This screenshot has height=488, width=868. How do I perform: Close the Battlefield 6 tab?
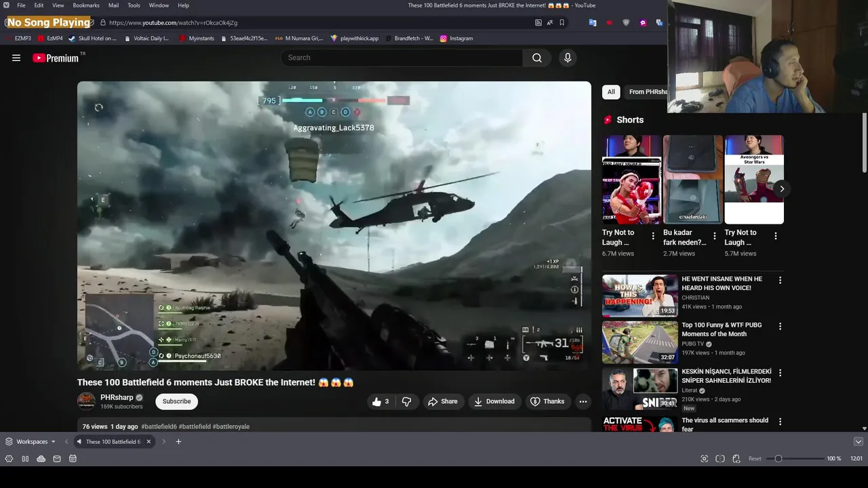(149, 442)
